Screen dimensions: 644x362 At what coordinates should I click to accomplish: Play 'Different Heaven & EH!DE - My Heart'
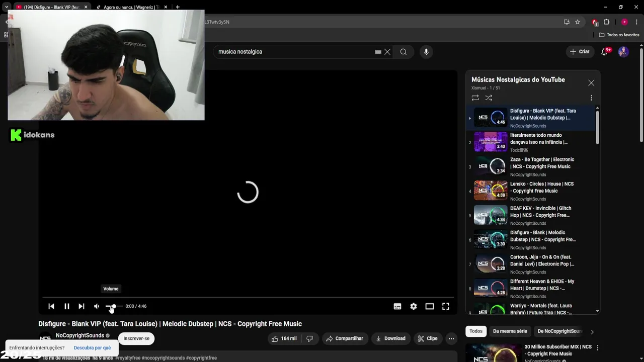pyautogui.click(x=531, y=289)
